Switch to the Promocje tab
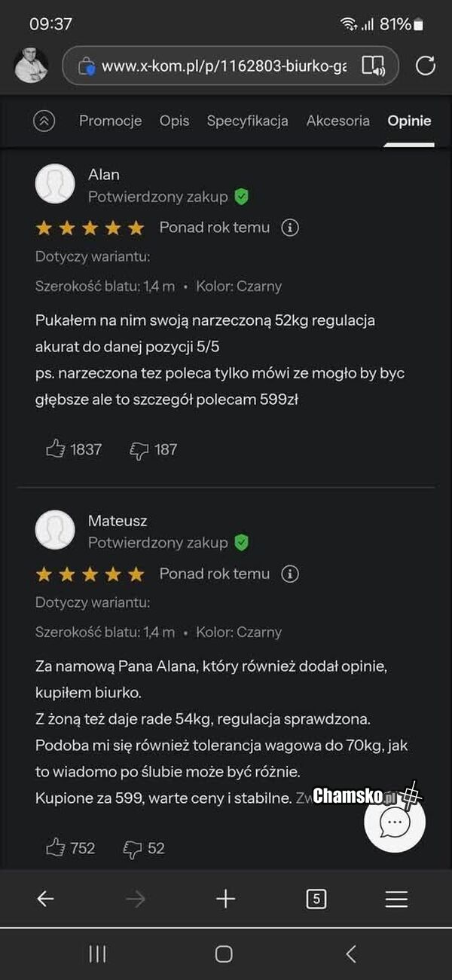 click(110, 121)
